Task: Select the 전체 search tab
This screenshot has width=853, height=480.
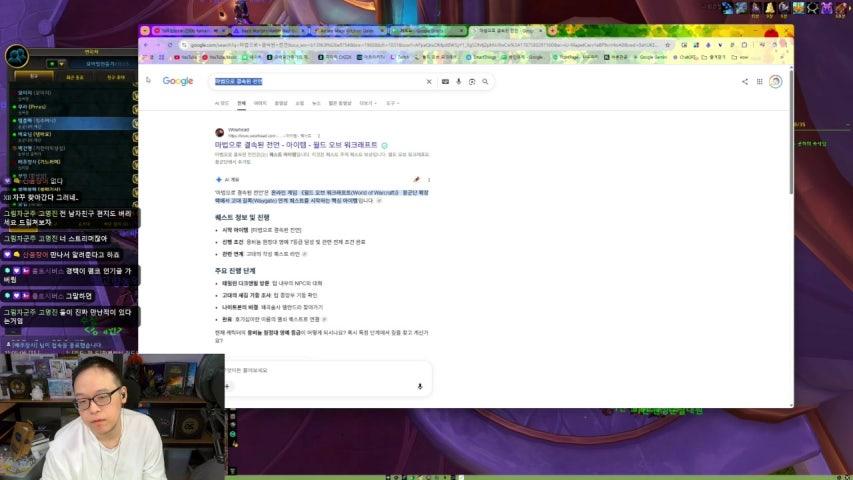Action: pyautogui.click(x=242, y=103)
